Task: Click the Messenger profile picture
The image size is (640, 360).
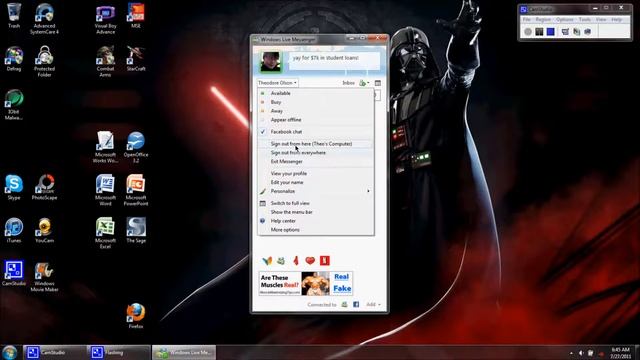Action: click(x=271, y=62)
